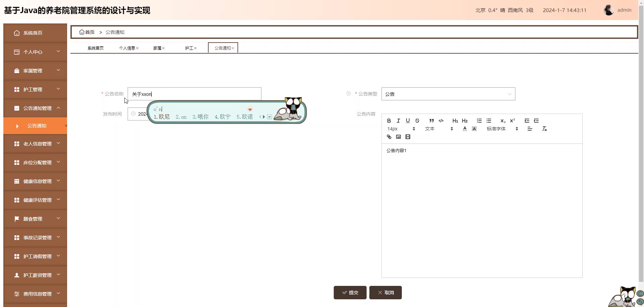Close the 个人信息 tab
The width and height of the screenshot is (644, 307).
[137, 48]
